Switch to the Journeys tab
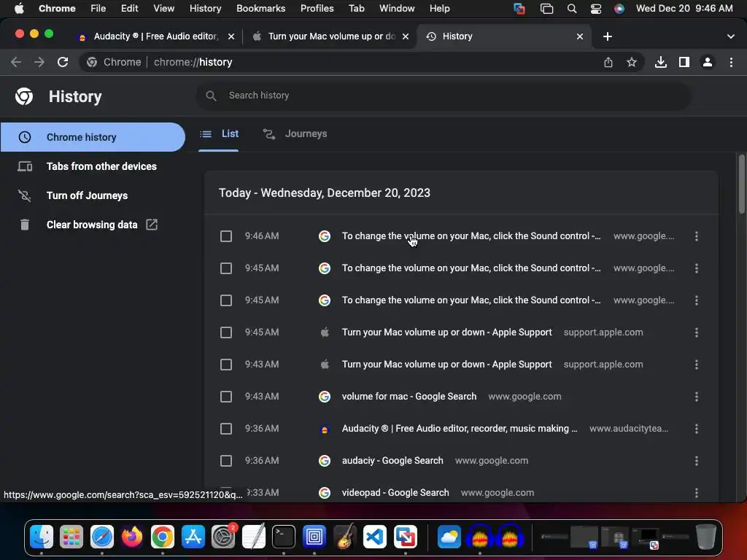This screenshot has width=747, height=560. tap(295, 134)
